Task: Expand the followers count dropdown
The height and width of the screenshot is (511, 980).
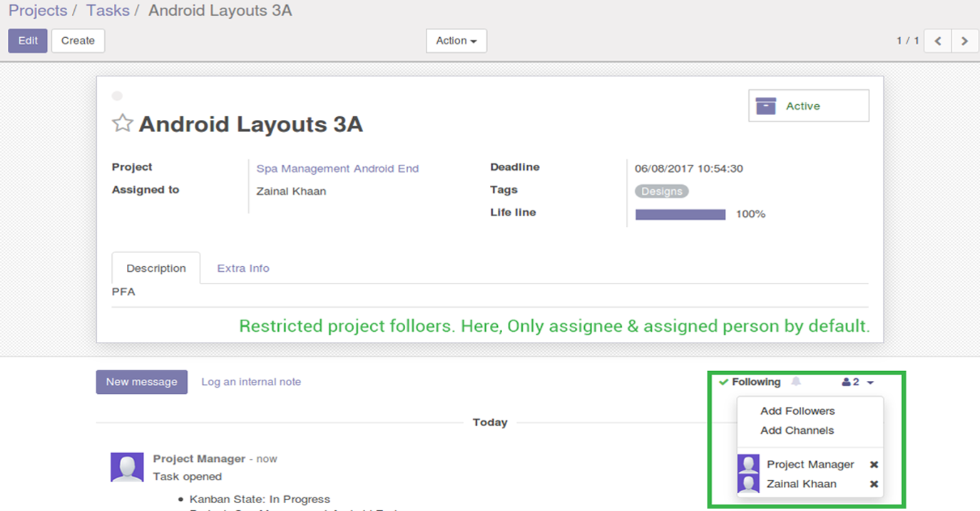Action: [857, 383]
